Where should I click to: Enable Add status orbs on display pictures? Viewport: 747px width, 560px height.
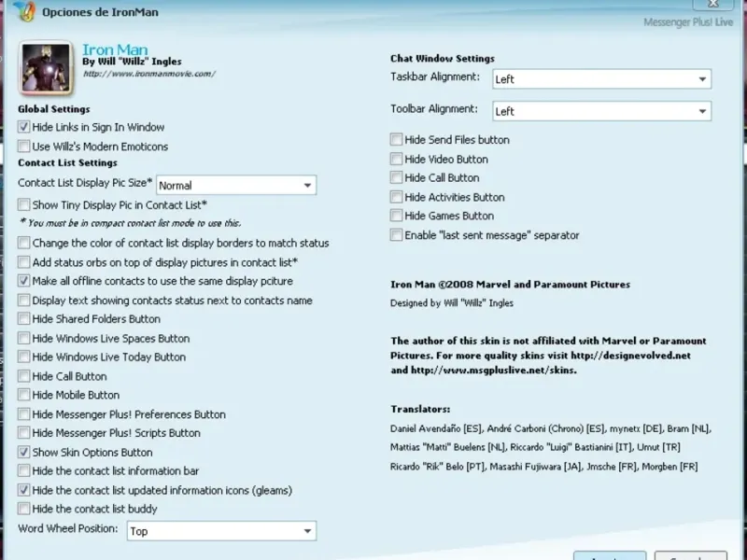[x=23, y=262]
